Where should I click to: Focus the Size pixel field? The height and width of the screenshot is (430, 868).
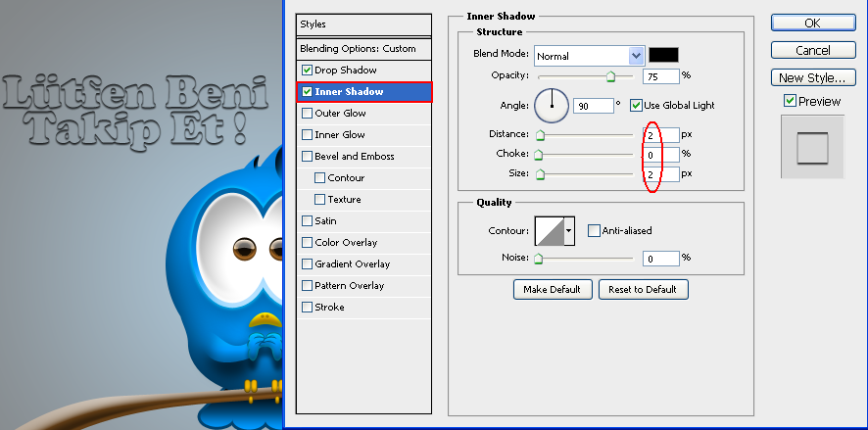(661, 174)
